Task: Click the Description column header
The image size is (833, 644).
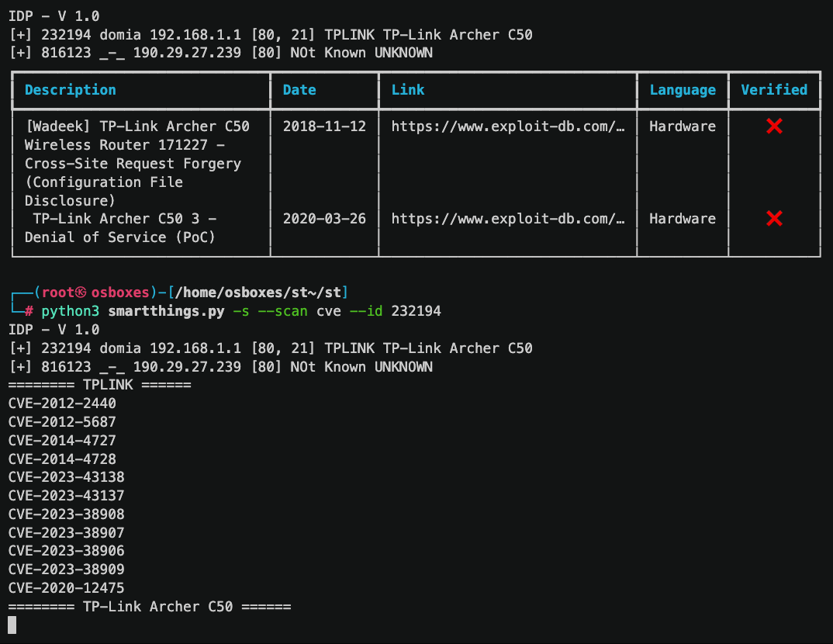Action: coord(70,90)
